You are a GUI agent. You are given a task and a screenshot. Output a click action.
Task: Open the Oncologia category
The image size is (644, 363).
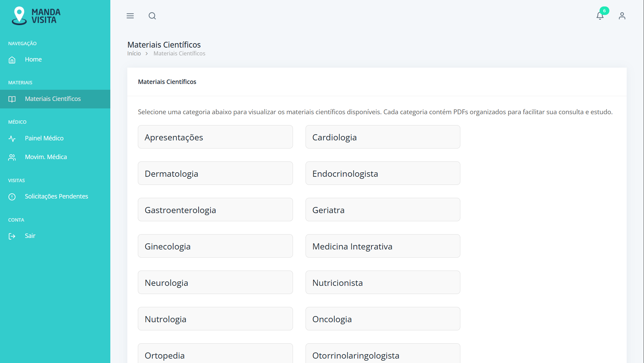pos(383,319)
